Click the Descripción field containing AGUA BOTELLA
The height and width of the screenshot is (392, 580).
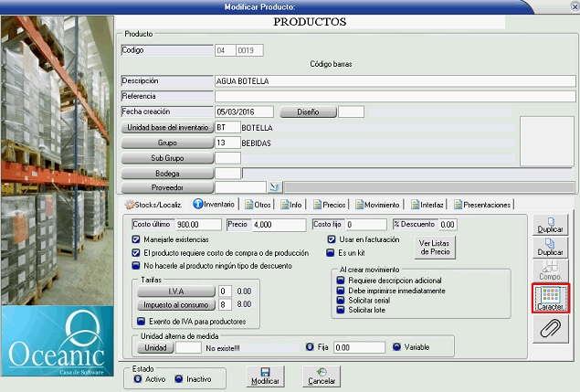(394, 80)
